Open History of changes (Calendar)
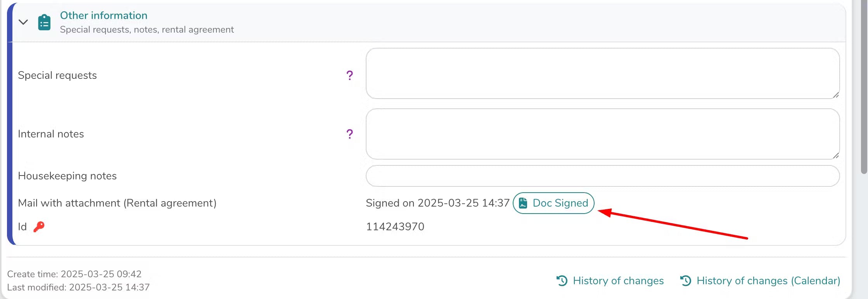This screenshot has height=299, width=868. pos(768,281)
